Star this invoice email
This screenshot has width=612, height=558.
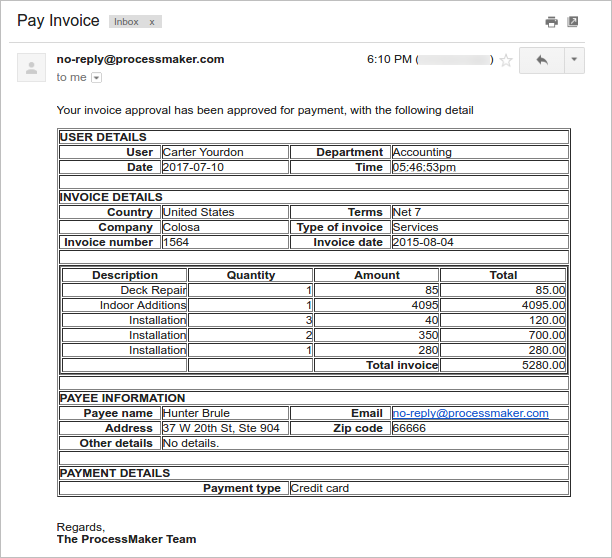pos(506,60)
